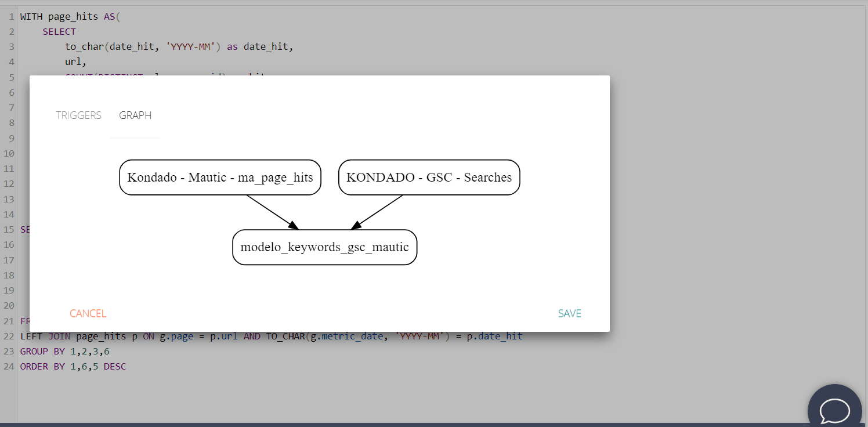The width and height of the screenshot is (868, 427).
Task: Click the arrow from the ma_page_hits node
Action: (x=272, y=212)
